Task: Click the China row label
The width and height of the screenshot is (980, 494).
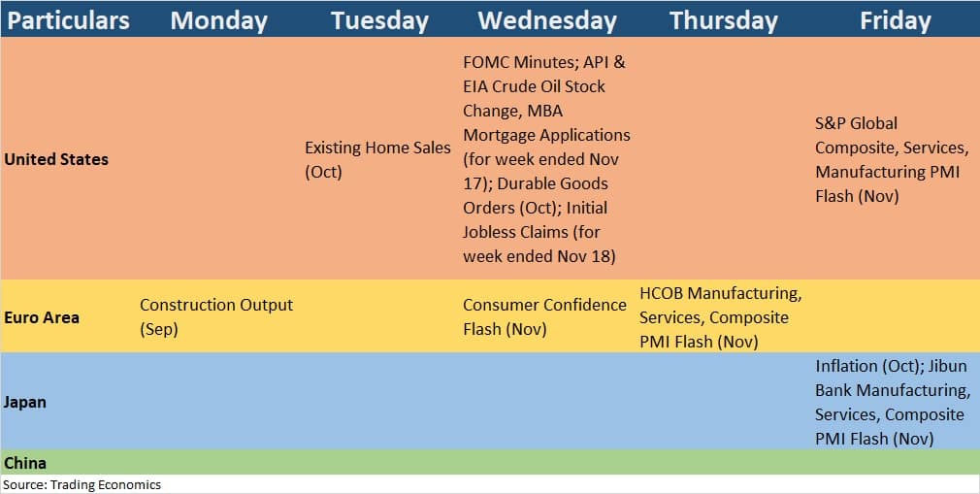Action: (25, 463)
